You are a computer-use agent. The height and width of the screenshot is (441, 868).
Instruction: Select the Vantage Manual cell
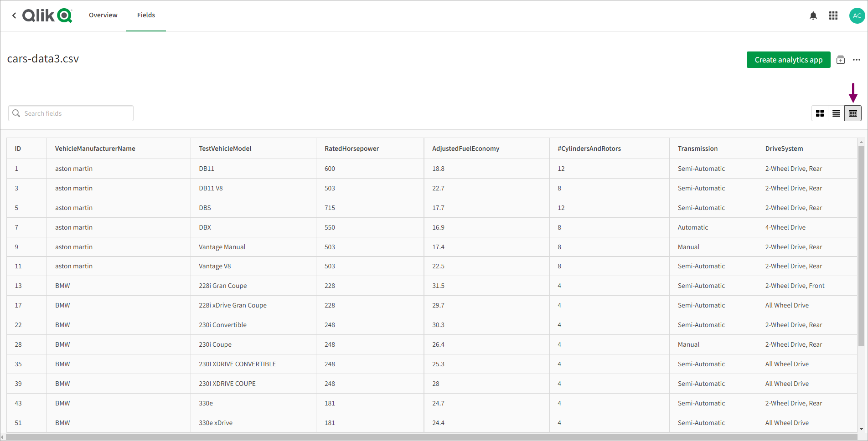[253, 247]
